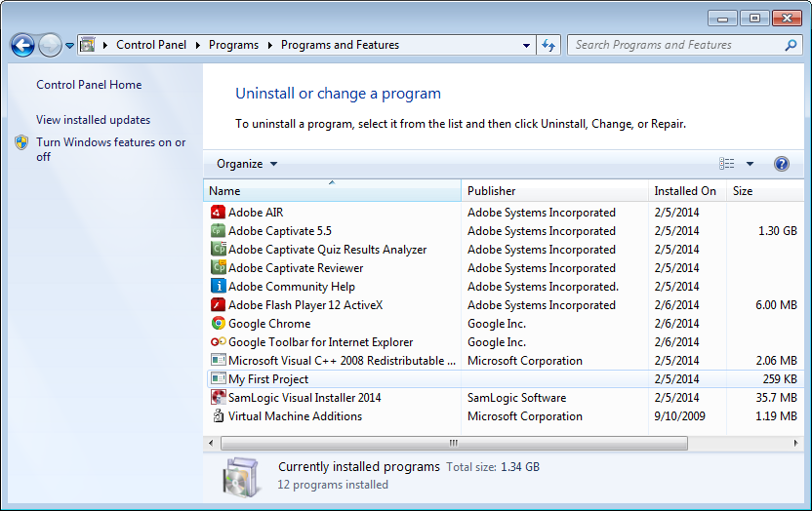Click the SamLogic Software publisher cell

(x=517, y=398)
